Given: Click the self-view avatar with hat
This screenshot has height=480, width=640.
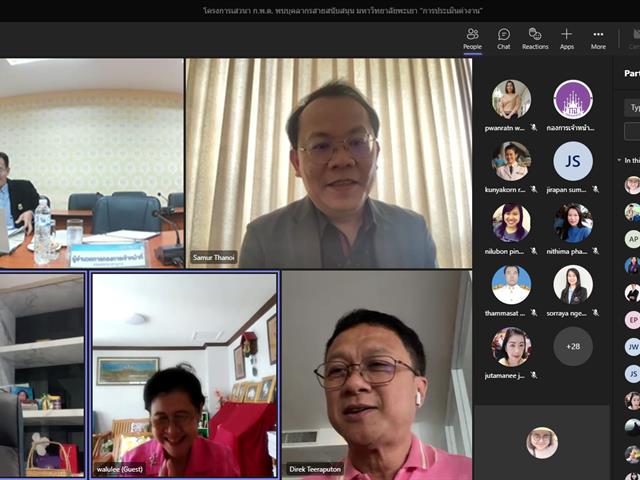Looking at the screenshot, I should pyautogui.click(x=542, y=442).
